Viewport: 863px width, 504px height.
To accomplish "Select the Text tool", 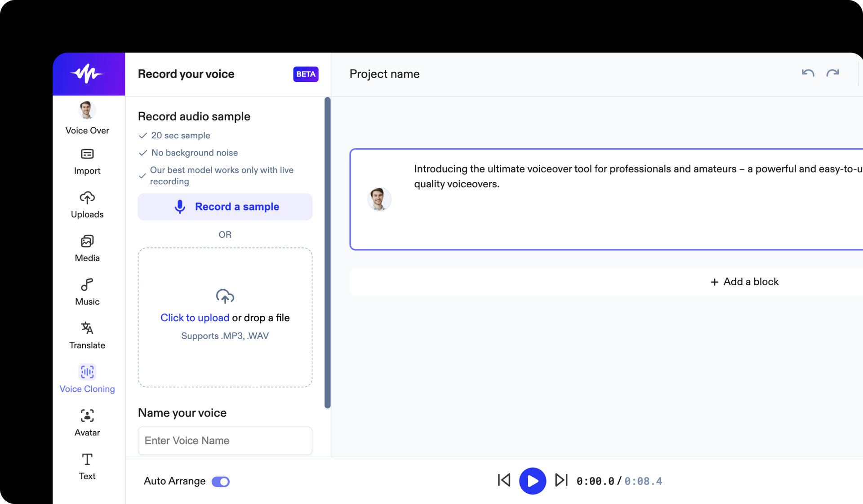I will click(87, 466).
